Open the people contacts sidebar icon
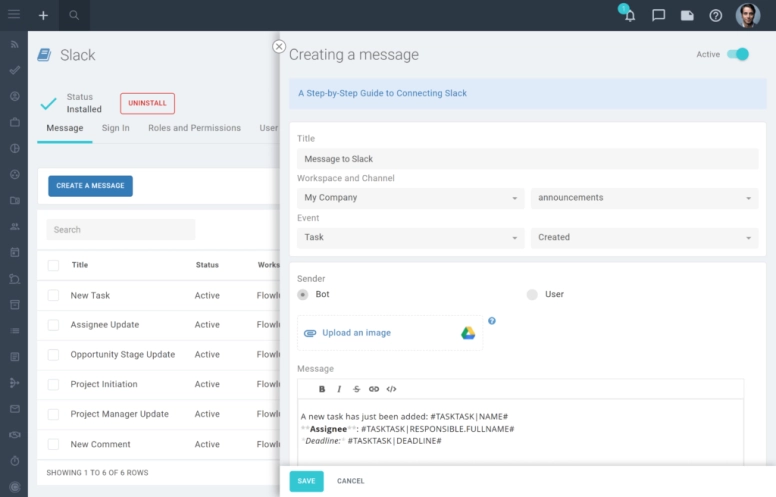This screenshot has width=776, height=497. point(15,226)
